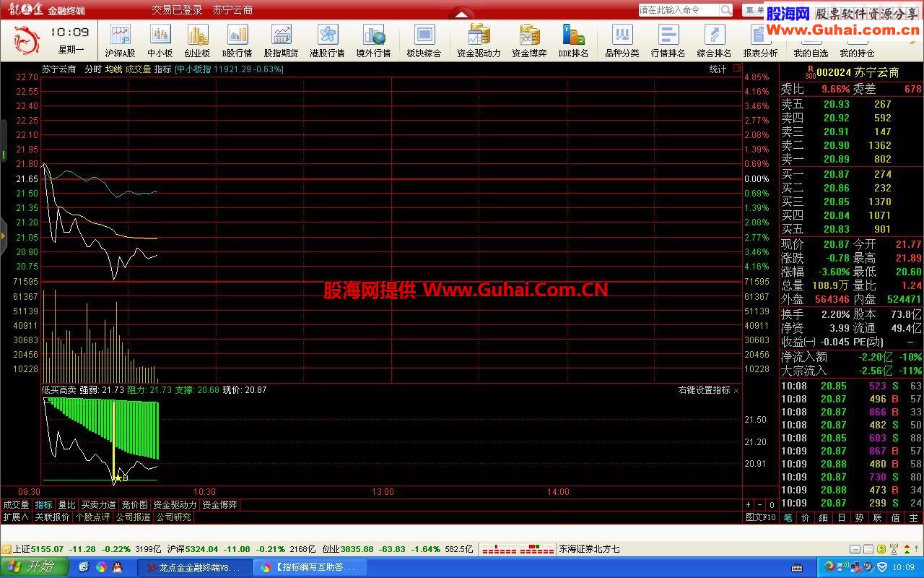Open the 股指期货 toolbar icon
This screenshot has width=924, height=578.
(x=281, y=41)
